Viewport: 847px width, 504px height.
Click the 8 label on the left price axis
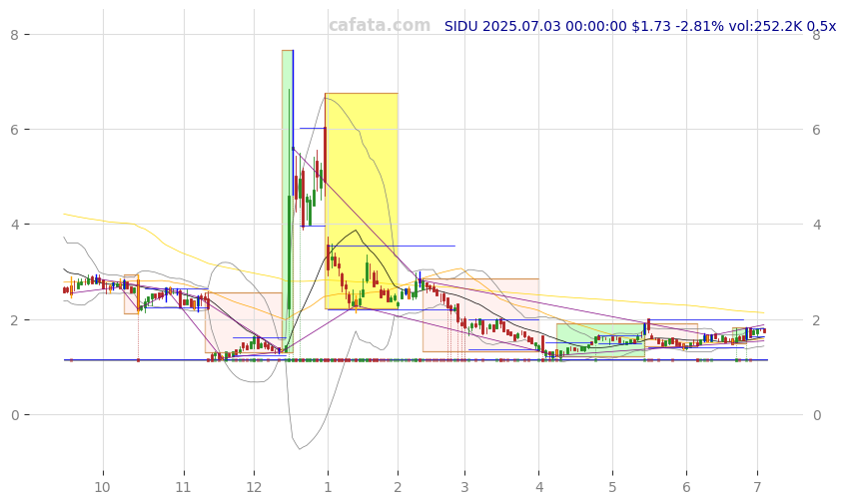(14, 35)
